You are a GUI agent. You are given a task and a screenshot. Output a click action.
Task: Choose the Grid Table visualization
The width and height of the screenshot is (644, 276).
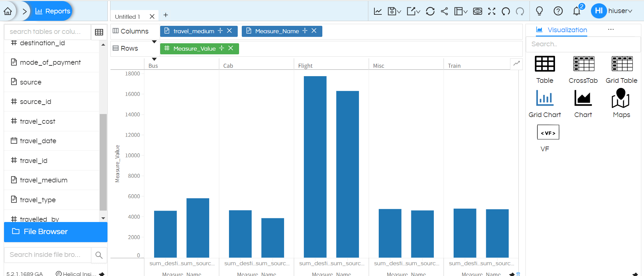(622, 70)
